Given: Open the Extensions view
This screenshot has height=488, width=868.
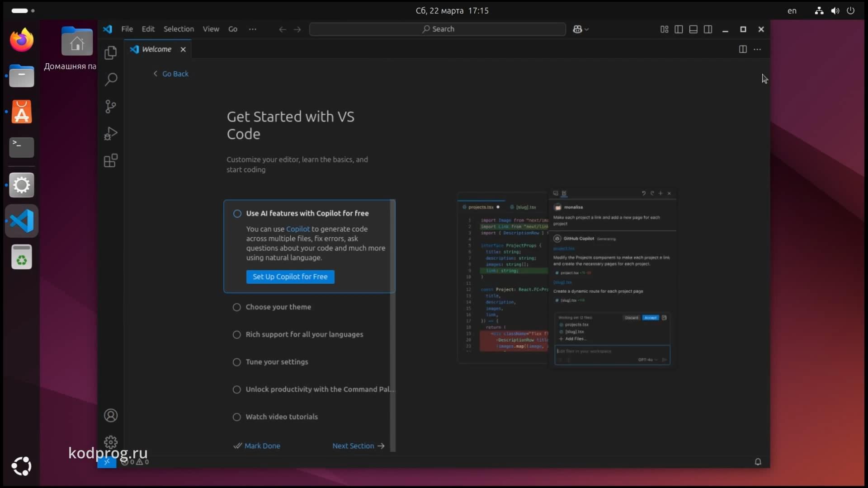Looking at the screenshot, I should (111, 160).
